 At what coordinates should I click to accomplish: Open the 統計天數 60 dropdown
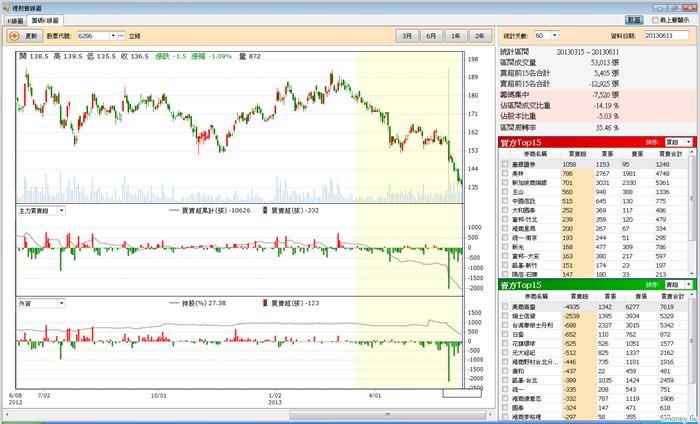pyautogui.click(x=554, y=35)
